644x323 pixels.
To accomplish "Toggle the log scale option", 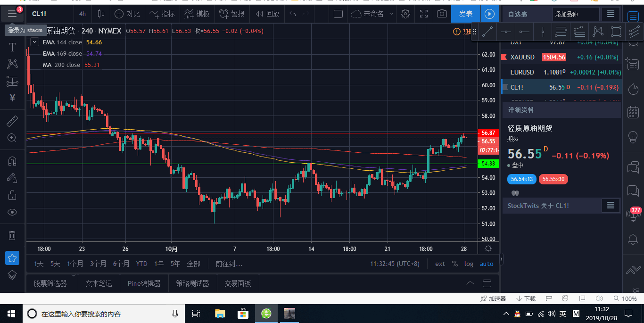I will click(x=469, y=264).
